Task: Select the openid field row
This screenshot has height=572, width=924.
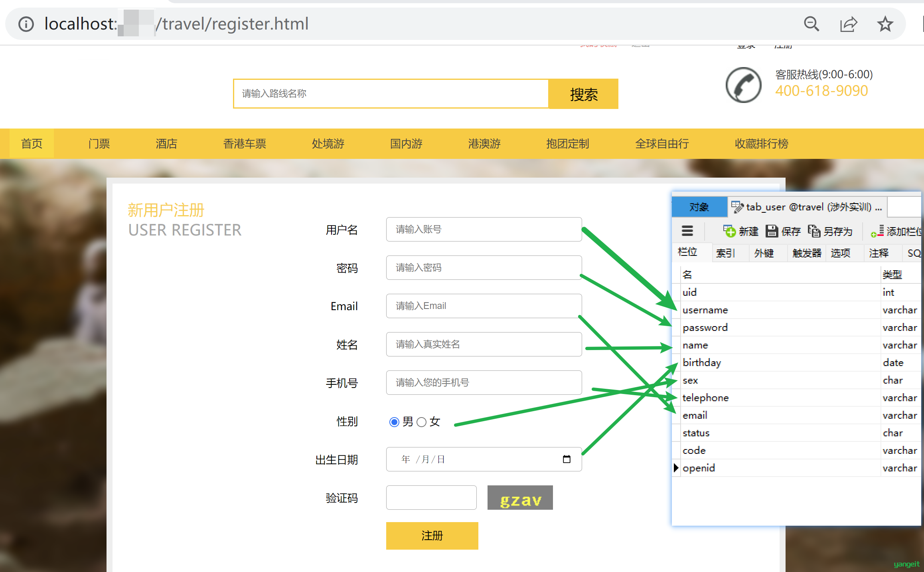Action: (797, 468)
